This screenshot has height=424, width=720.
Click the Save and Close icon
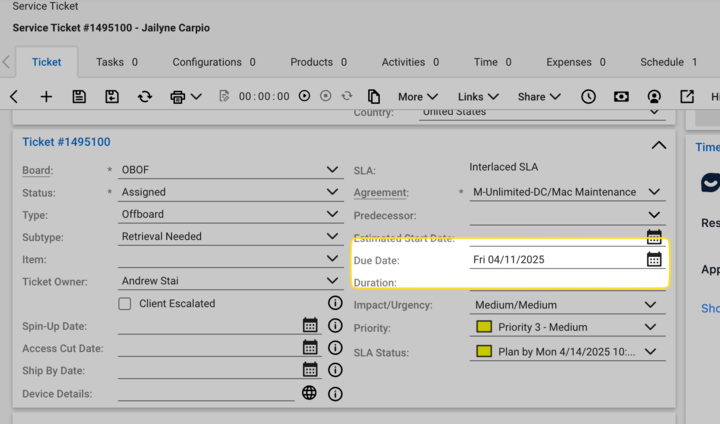112,97
